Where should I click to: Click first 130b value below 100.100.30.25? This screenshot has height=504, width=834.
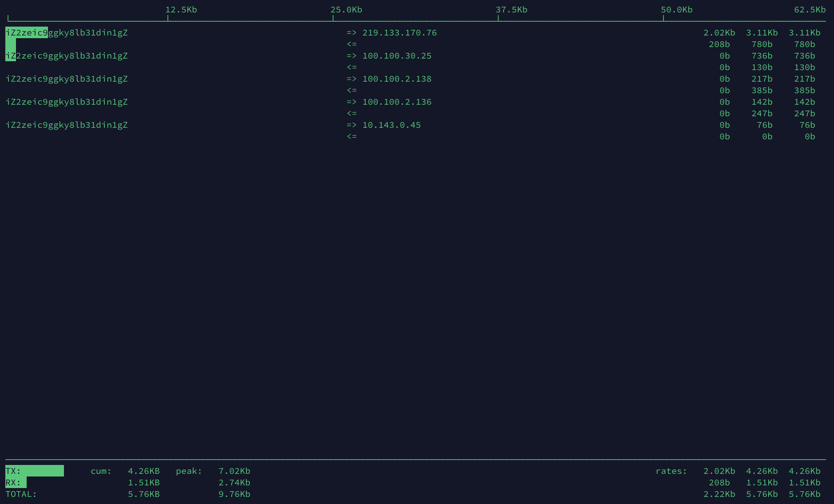(762, 67)
